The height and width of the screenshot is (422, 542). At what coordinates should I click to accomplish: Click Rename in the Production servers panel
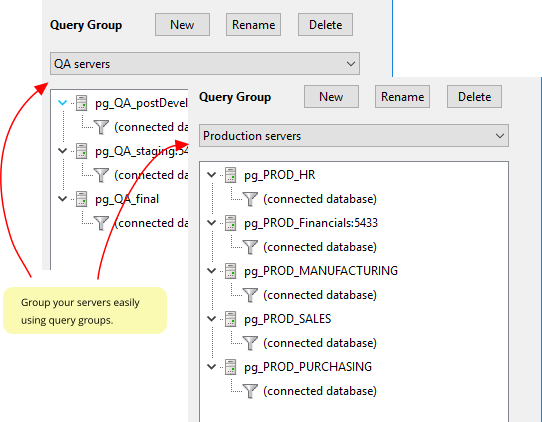pyautogui.click(x=402, y=97)
